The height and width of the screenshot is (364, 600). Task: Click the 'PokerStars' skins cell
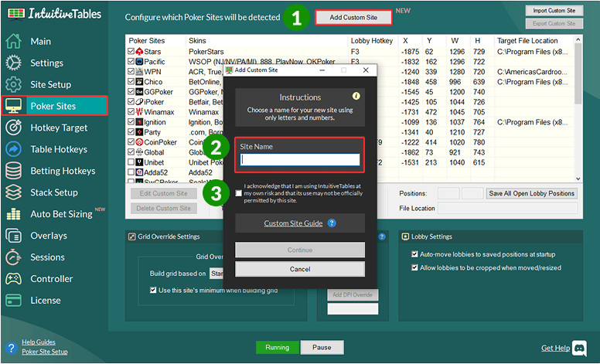(x=206, y=52)
